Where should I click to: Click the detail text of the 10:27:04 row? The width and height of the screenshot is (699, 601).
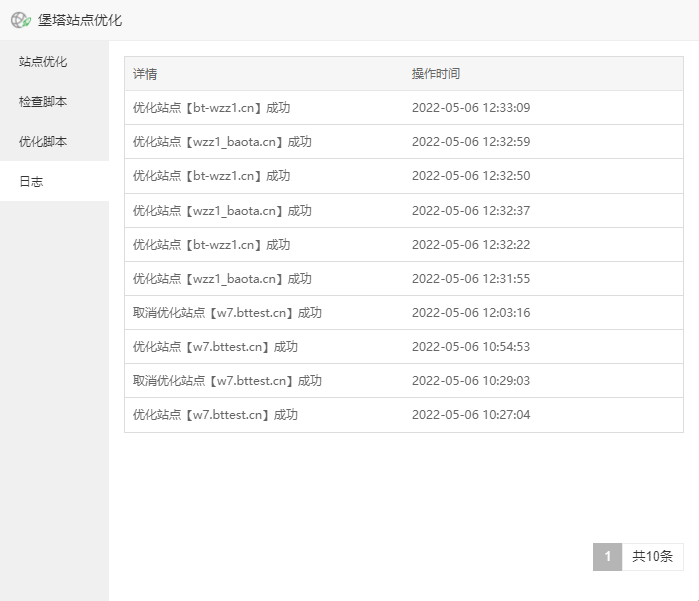(215, 415)
